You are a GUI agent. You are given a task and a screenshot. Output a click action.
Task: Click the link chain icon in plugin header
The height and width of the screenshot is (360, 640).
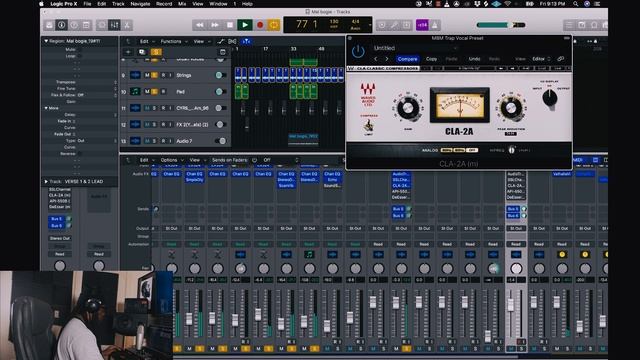pyautogui.click(x=561, y=59)
